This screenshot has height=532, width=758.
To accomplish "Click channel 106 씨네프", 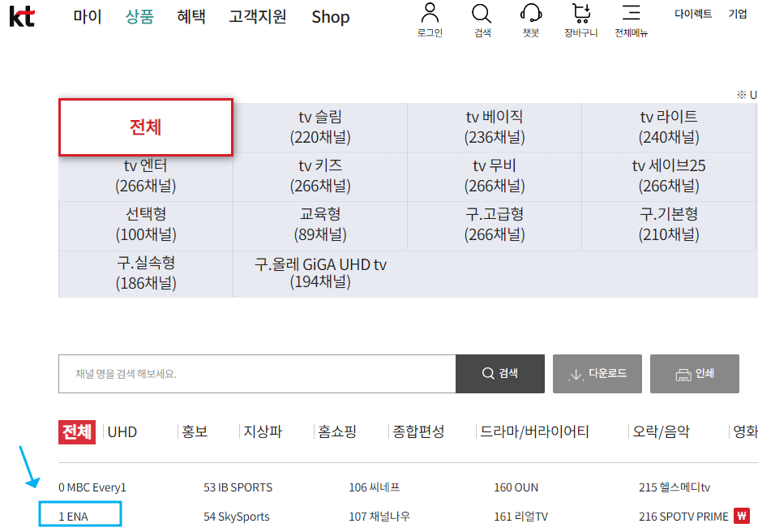I will coord(375,487).
